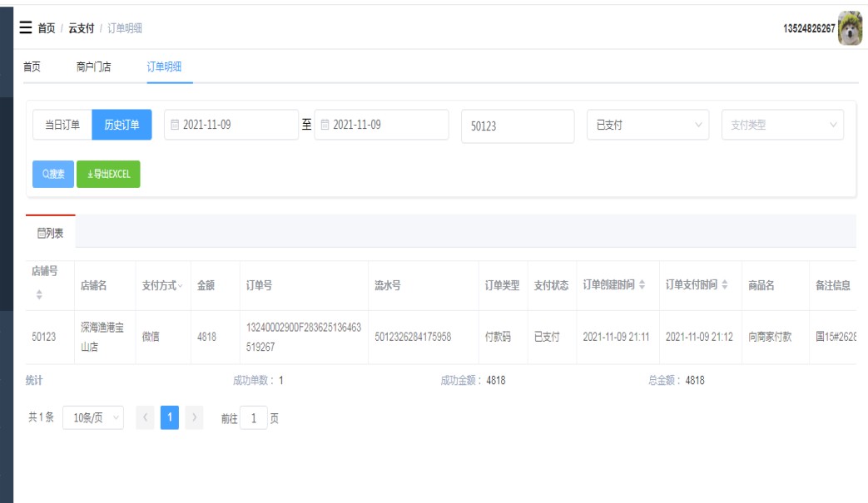The height and width of the screenshot is (503, 868).
Task: Click the start date field
Action: coord(231,125)
